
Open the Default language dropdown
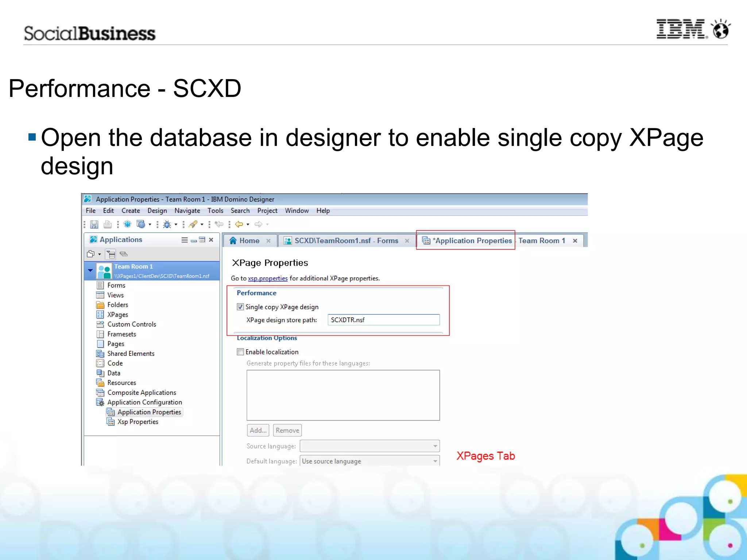click(370, 461)
